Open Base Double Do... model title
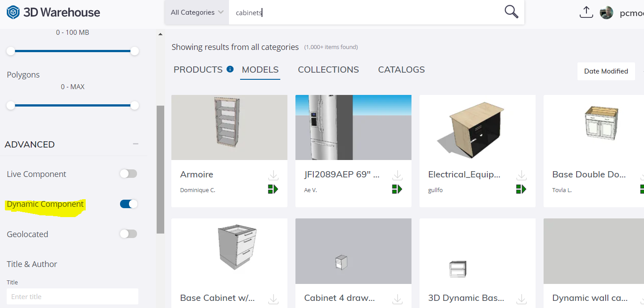This screenshot has width=644, height=308. 589,174
